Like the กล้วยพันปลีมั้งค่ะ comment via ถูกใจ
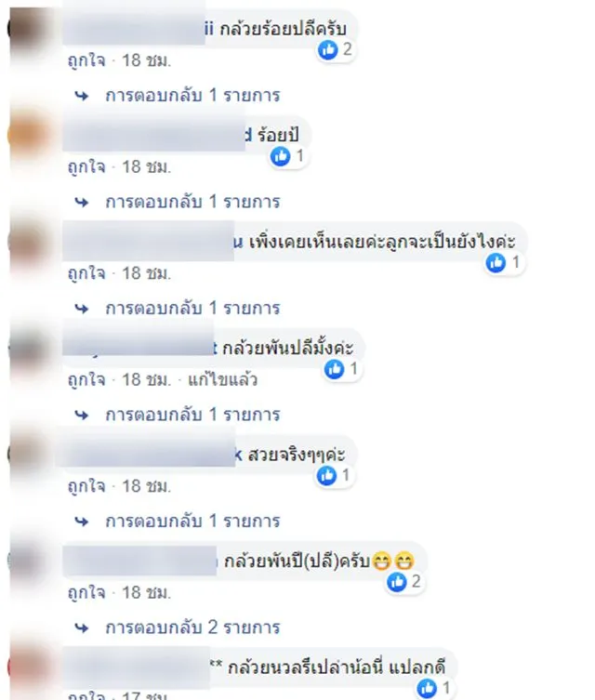Screen dimensions: 595x700 (x=86, y=380)
